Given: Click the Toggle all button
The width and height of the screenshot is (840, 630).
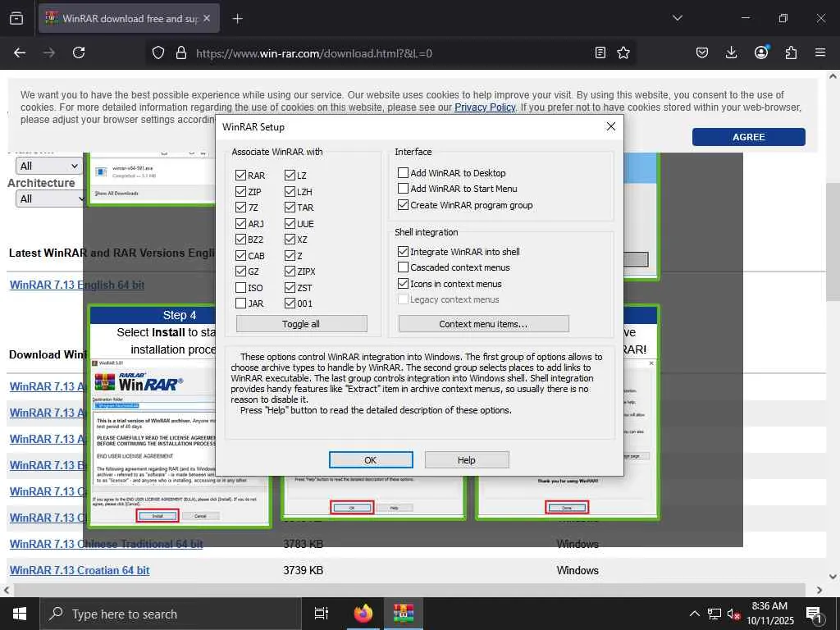Looking at the screenshot, I should pos(302,323).
